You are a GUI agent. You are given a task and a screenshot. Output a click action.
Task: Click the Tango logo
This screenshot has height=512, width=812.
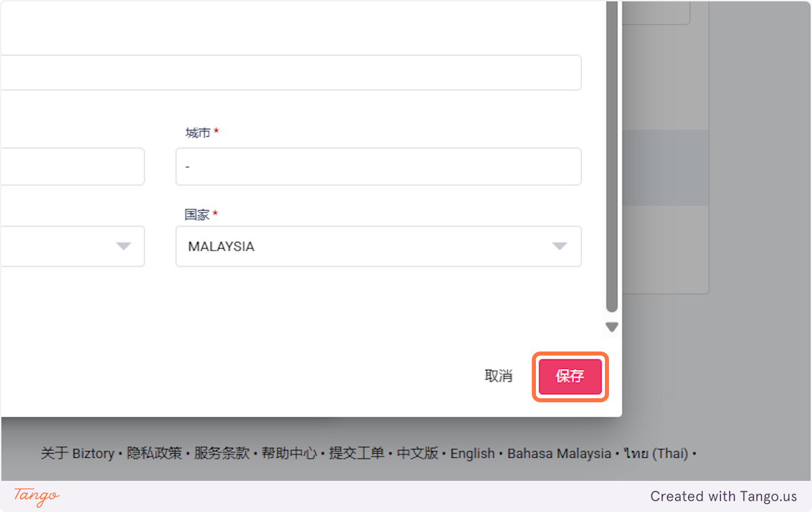[37, 496]
